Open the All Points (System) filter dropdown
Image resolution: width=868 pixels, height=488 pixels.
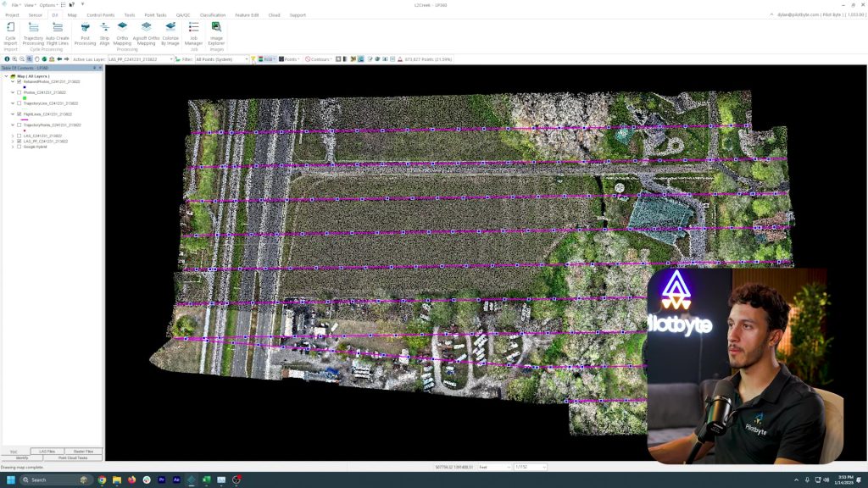(247, 58)
